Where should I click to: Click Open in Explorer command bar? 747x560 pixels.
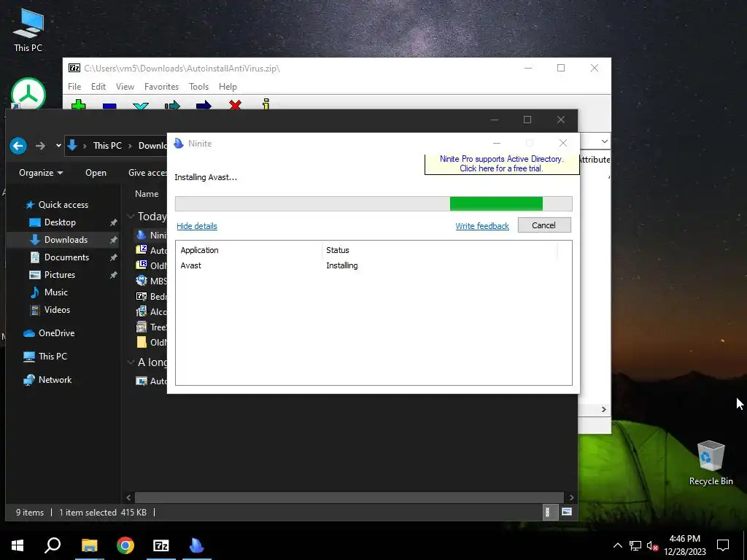96,173
